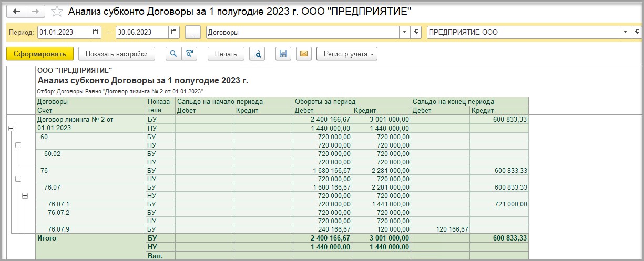Expand the ПРЕДПРИЯТИЕ ООО organization dropdown
Screen dimensions: 644x261
click(625, 32)
